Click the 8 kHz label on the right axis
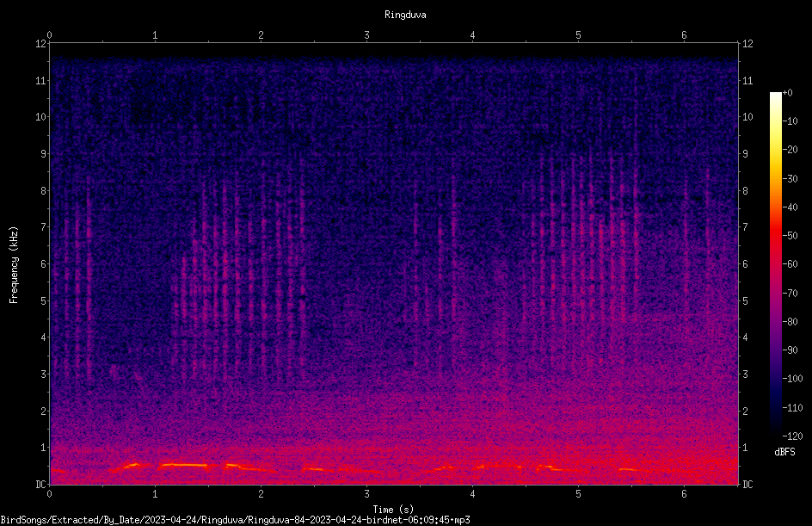Viewport: 812px width, 526px height. click(x=745, y=191)
